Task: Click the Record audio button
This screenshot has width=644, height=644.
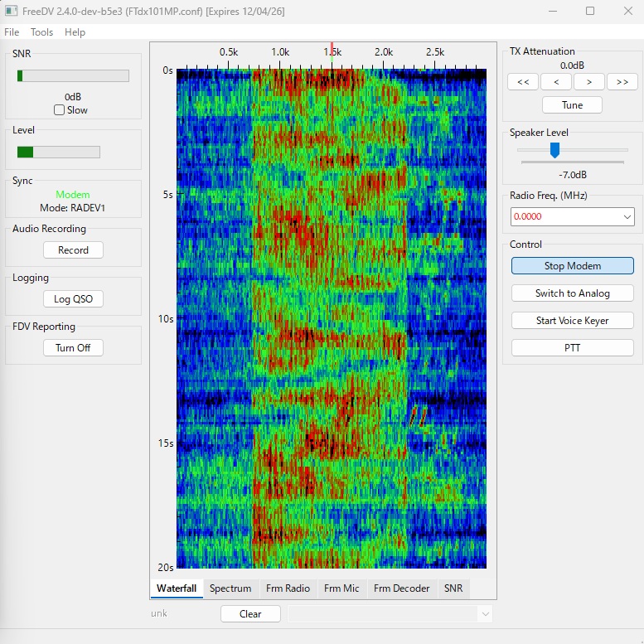Action: (73, 250)
